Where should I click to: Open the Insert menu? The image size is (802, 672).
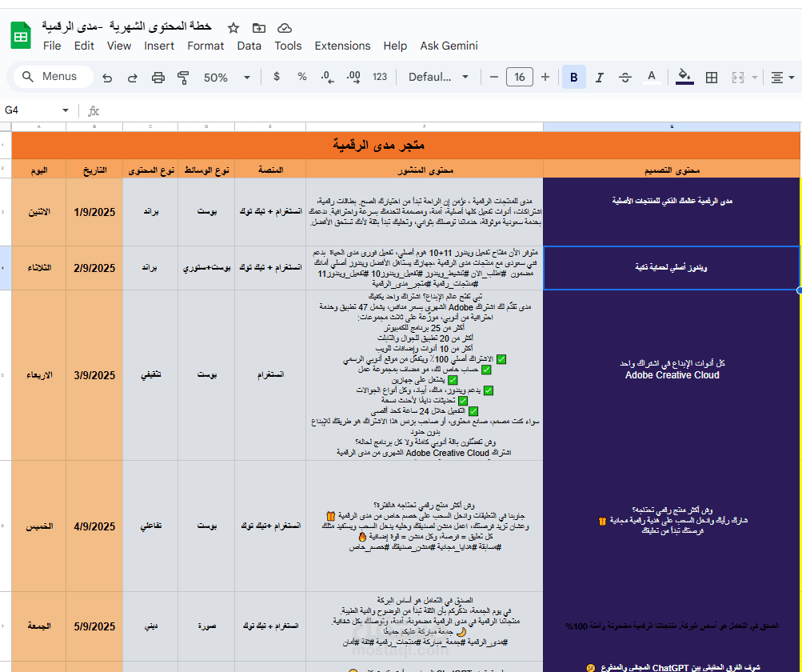[159, 46]
